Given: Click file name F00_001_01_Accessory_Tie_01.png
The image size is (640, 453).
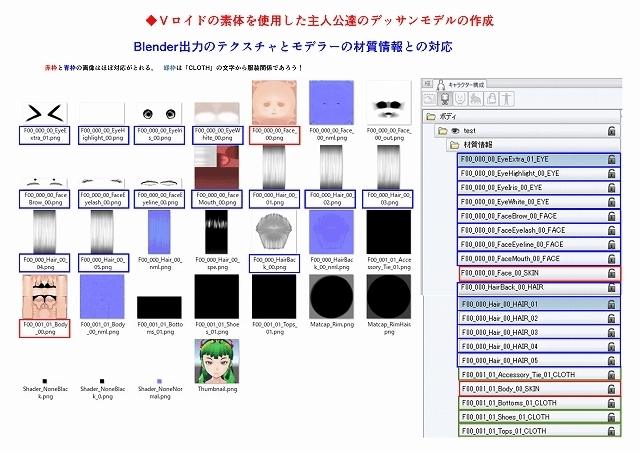Looking at the screenshot, I should [389, 264].
